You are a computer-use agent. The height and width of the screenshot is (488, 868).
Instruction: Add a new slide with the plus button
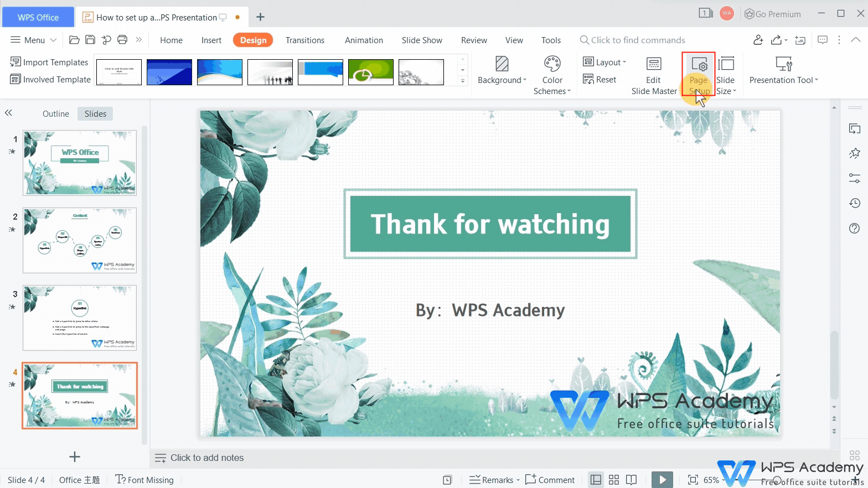pyautogui.click(x=75, y=457)
